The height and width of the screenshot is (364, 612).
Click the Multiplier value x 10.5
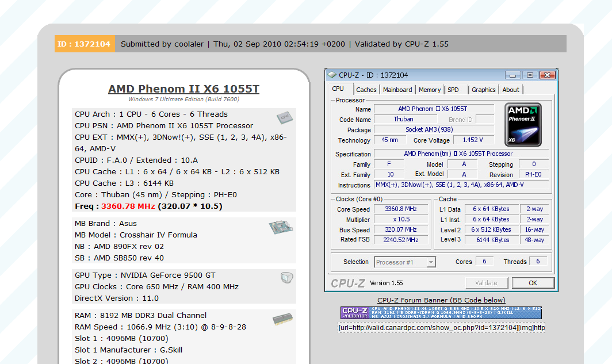pos(401,219)
